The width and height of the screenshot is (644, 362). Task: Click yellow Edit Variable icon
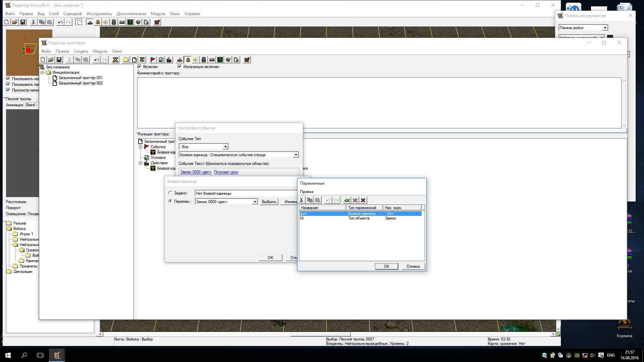[355, 200]
